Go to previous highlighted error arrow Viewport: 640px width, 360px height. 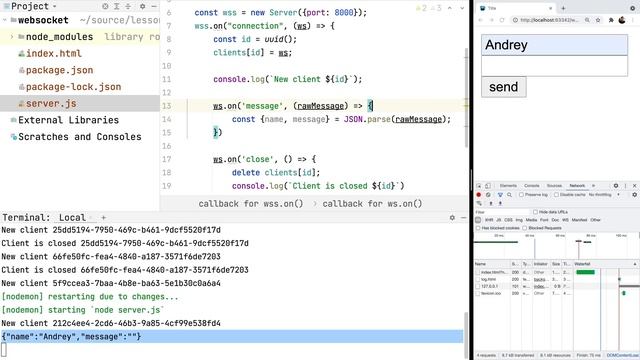(x=450, y=8)
